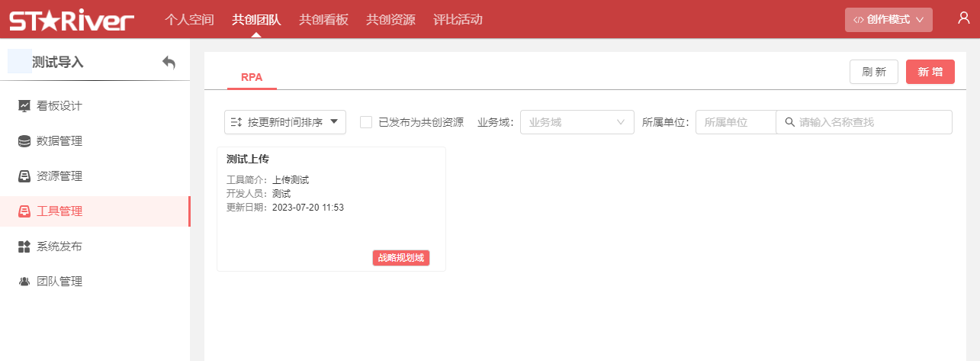Click the 资源管理 drawer icon

pos(24,176)
